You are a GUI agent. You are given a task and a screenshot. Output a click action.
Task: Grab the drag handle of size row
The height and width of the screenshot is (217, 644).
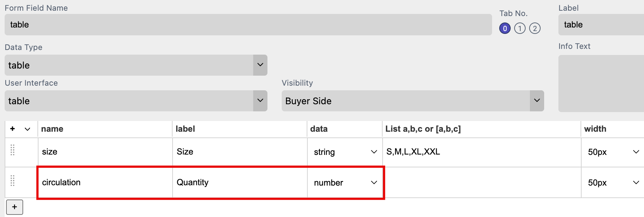(x=12, y=150)
